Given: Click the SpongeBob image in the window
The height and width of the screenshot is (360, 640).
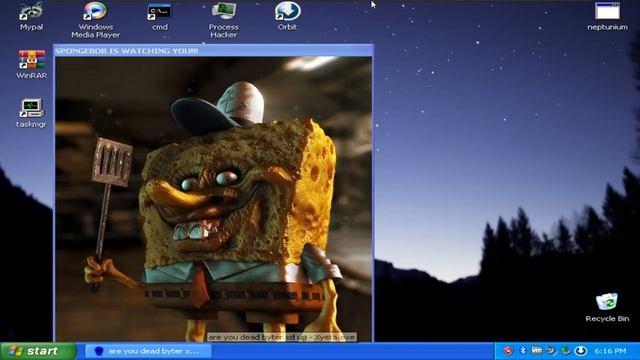Looking at the screenshot, I should click(213, 199).
